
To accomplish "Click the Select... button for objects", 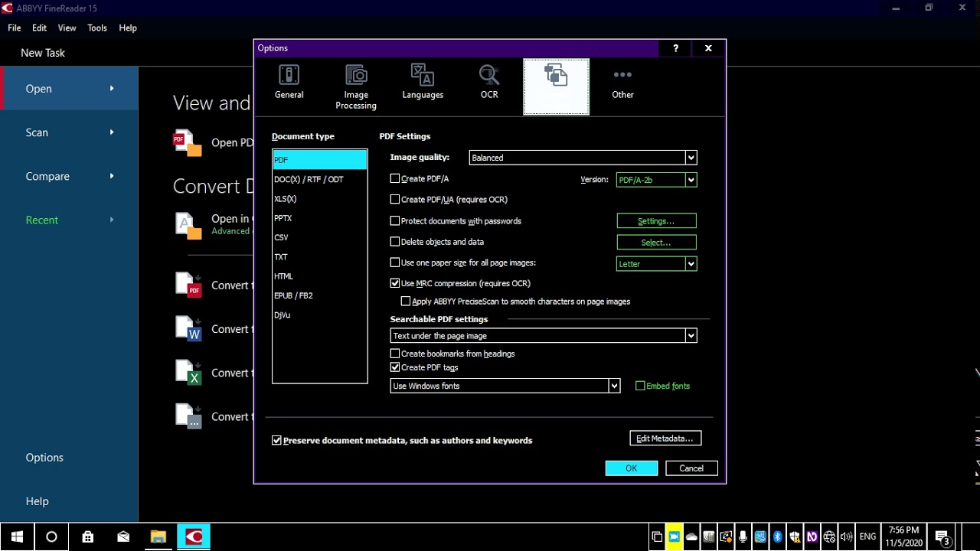I will (656, 243).
